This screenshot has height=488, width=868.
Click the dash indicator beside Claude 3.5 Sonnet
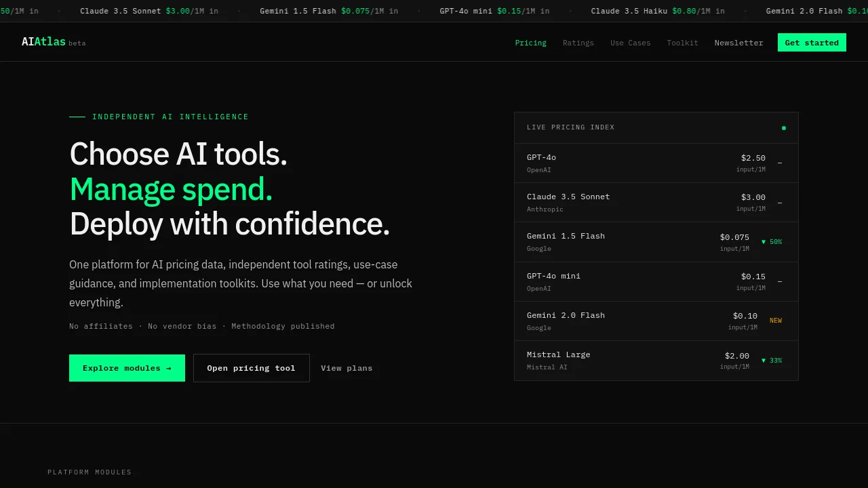(780, 203)
